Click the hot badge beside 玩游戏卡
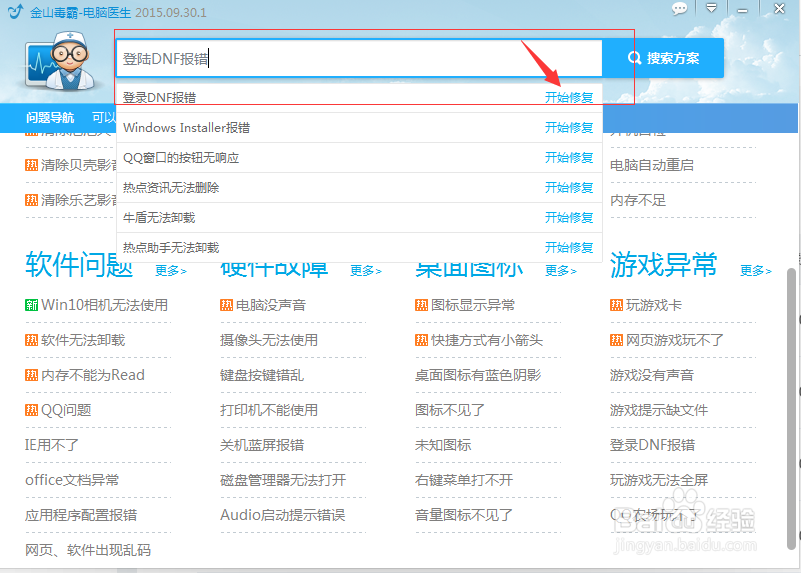The height and width of the screenshot is (573, 801). (617, 305)
